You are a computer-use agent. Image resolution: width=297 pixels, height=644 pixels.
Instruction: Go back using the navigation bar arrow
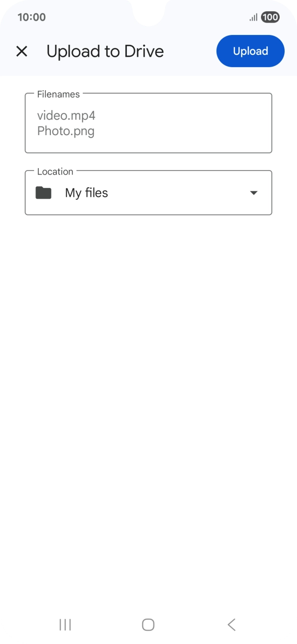(231, 625)
